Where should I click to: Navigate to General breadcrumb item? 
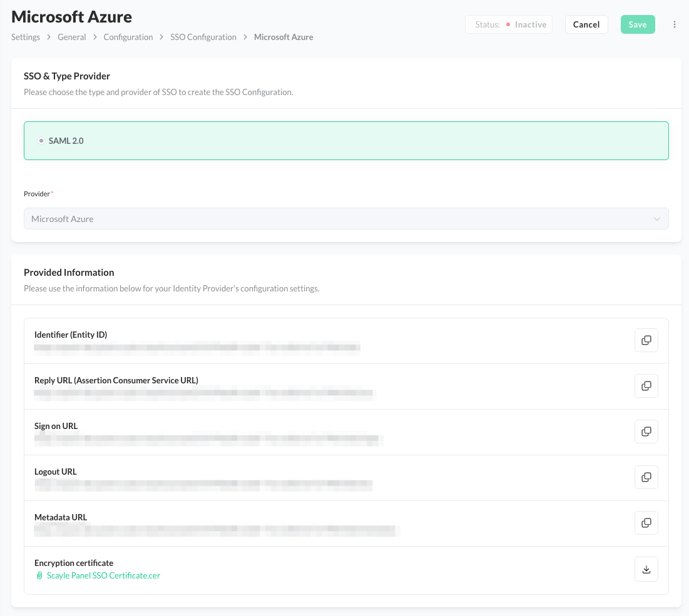(x=72, y=37)
